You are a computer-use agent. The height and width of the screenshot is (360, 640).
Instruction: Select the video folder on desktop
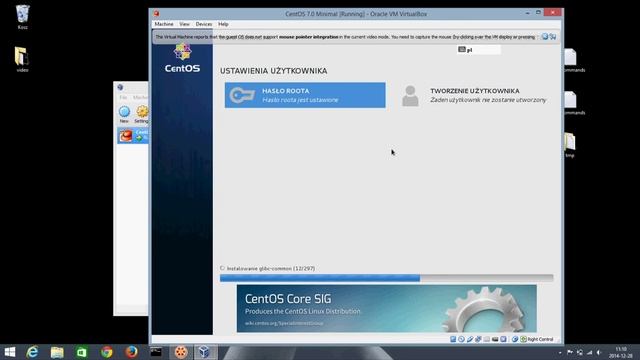point(22,59)
